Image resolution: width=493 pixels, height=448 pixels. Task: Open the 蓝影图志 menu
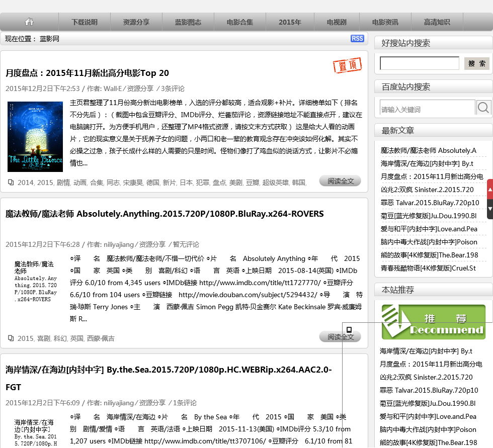188,22
